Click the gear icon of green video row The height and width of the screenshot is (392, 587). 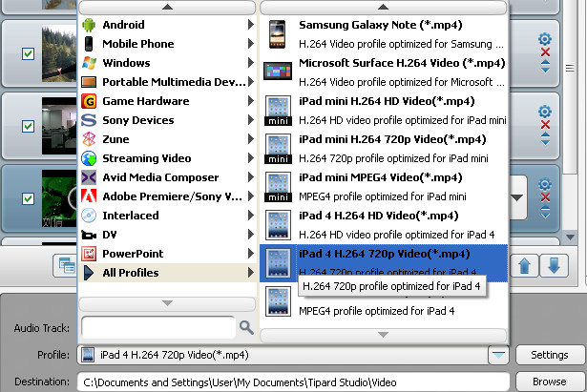point(545,184)
